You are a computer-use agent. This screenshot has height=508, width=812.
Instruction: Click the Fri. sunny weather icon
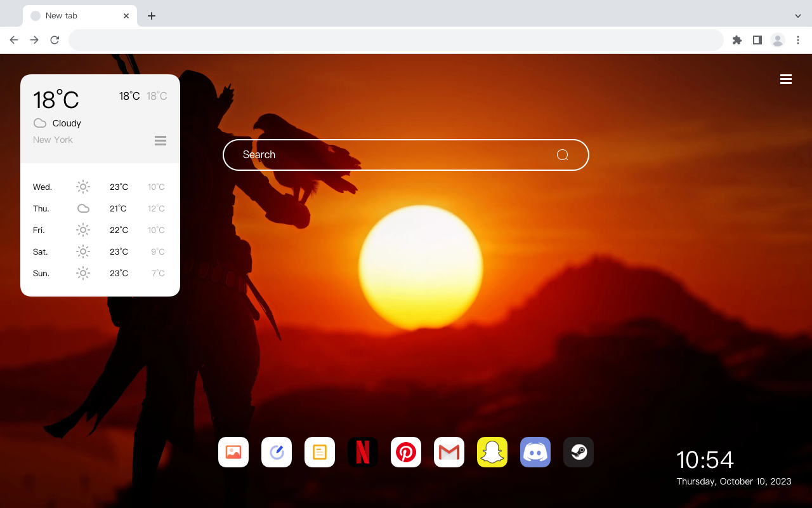click(83, 230)
